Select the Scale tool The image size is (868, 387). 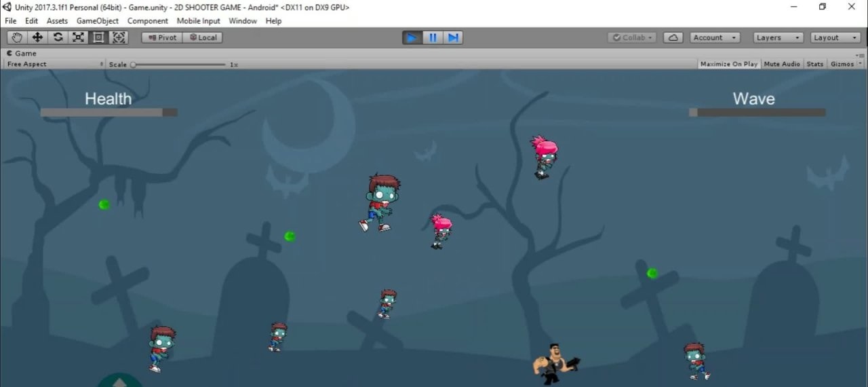click(x=78, y=37)
